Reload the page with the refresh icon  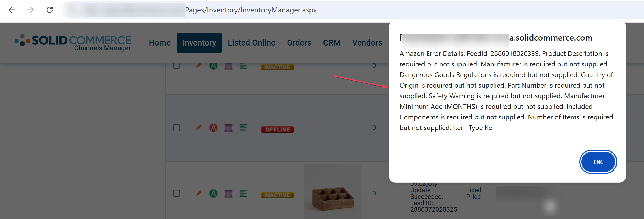coord(50,10)
